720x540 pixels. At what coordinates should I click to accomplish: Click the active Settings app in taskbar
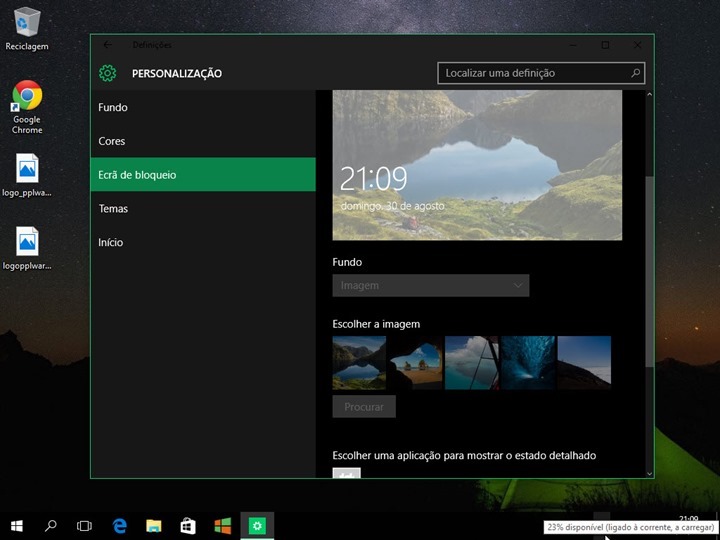coord(257,526)
